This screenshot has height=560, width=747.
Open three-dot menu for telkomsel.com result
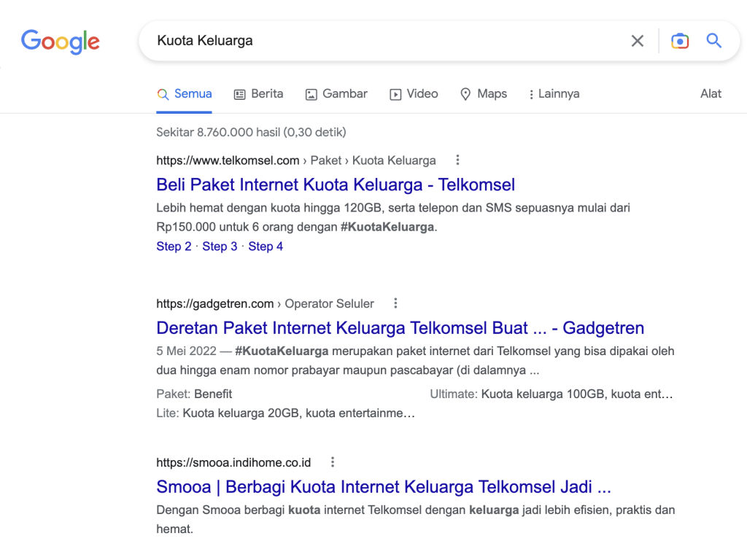pyautogui.click(x=458, y=160)
